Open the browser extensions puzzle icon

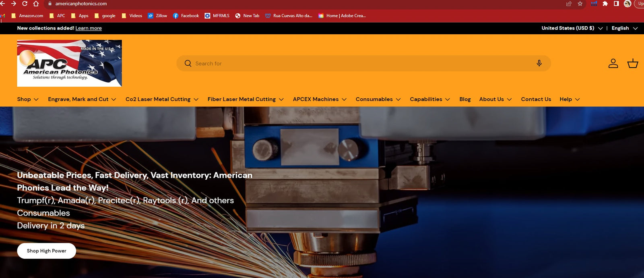[605, 4]
